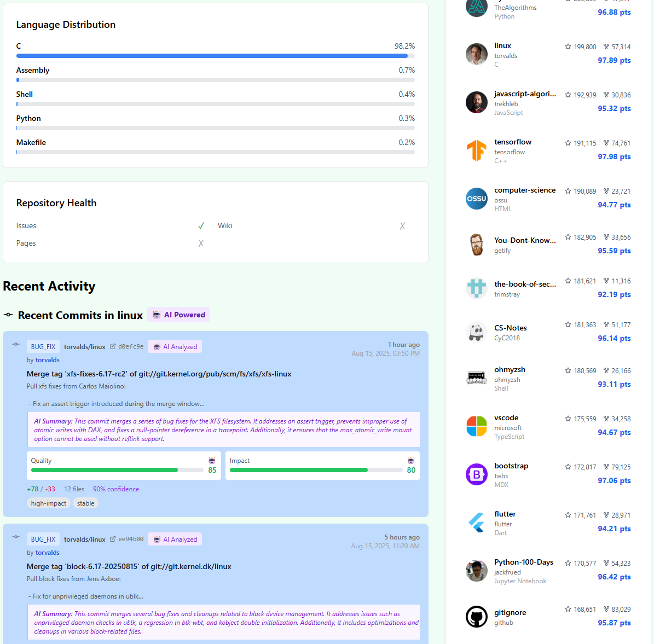Image resolution: width=654 pixels, height=644 pixels.
Task: Click the fork icon for bootstrap repo
Action: coord(606,467)
